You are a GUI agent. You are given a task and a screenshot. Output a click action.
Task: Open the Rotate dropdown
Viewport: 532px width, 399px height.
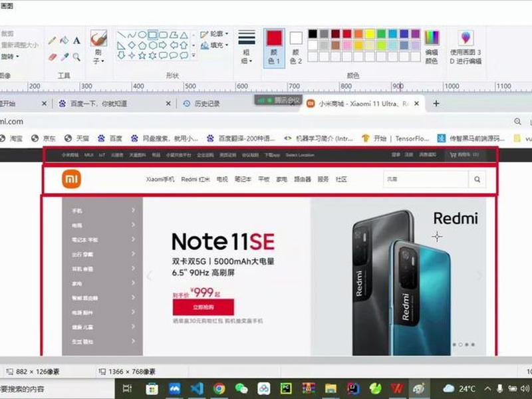(10, 57)
